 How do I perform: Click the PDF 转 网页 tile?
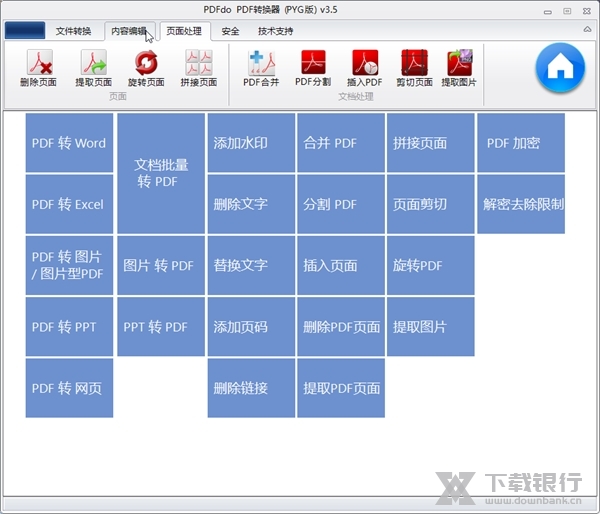pyautogui.click(x=69, y=388)
